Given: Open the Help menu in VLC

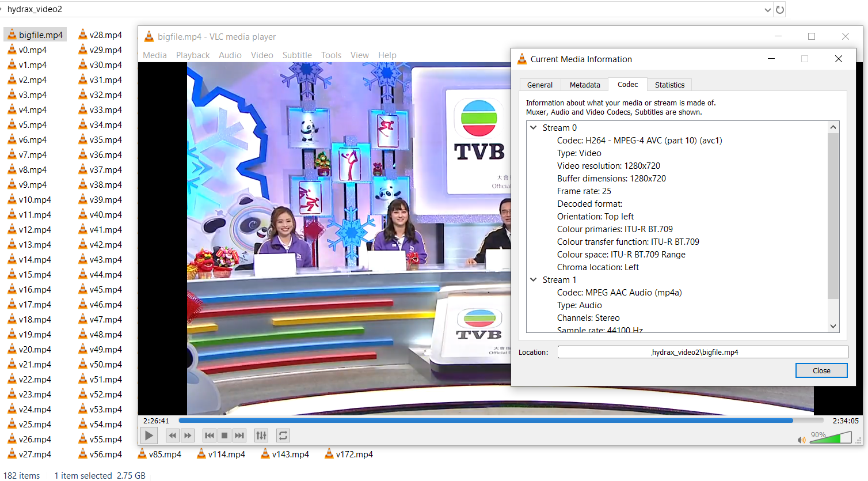Looking at the screenshot, I should [x=387, y=55].
